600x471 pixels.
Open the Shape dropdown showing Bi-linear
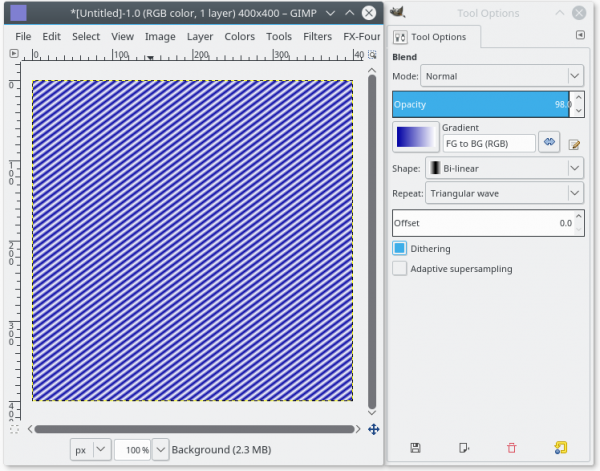504,168
